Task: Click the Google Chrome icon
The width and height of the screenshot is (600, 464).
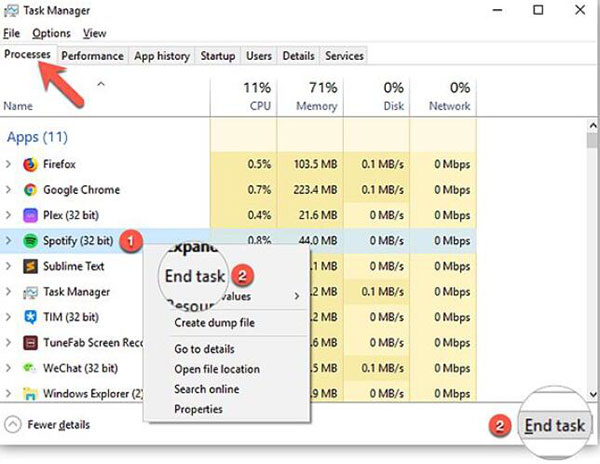Action: point(29,190)
